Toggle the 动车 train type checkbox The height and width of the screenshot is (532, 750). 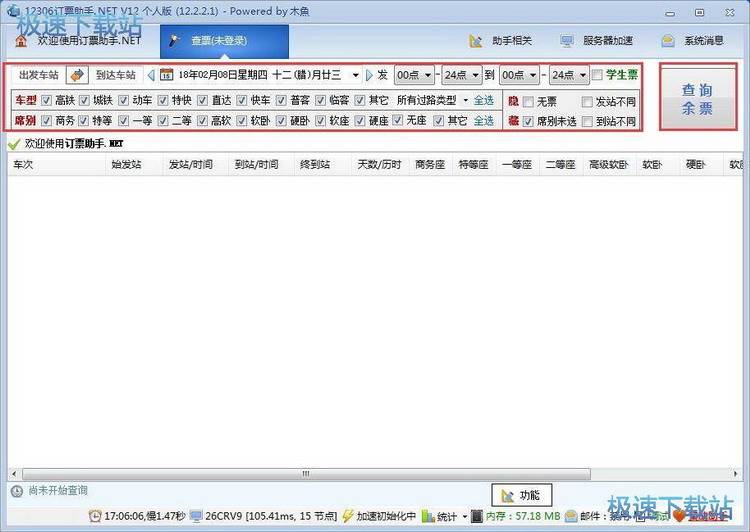click(x=123, y=100)
